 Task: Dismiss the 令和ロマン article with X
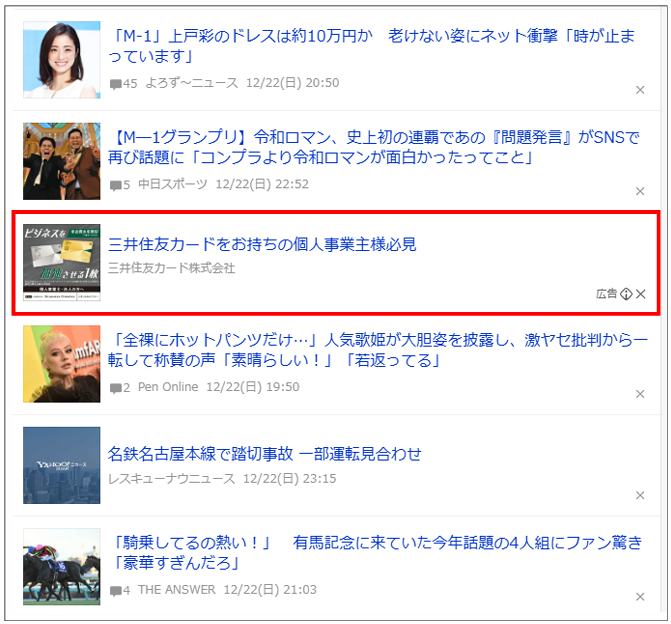click(640, 191)
